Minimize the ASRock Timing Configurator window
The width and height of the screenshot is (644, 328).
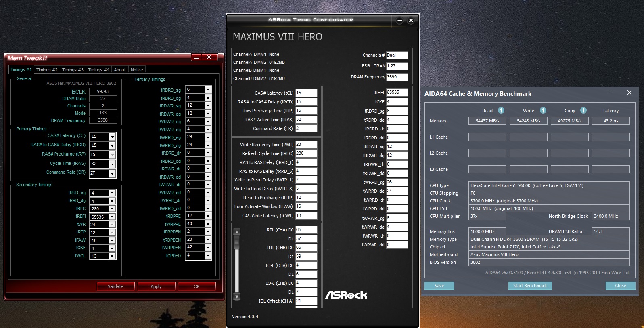point(399,21)
